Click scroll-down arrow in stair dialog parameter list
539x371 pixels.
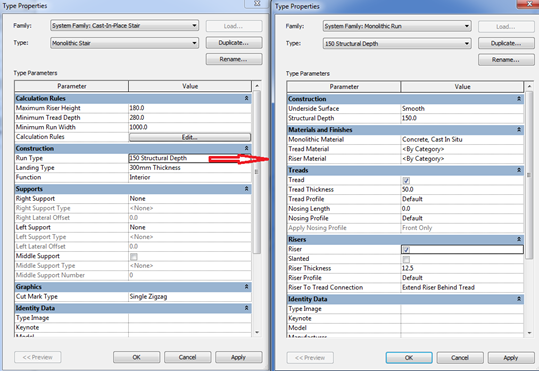[257, 332]
